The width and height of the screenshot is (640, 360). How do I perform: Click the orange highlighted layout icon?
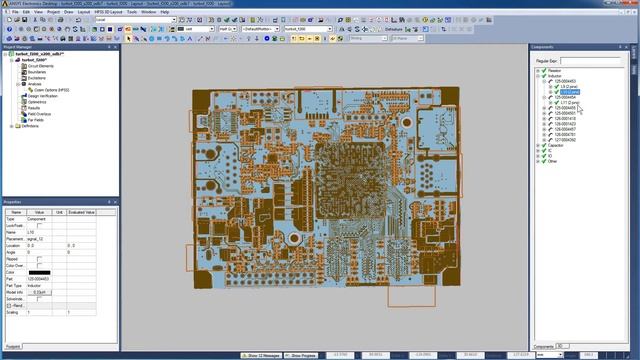(128, 29)
